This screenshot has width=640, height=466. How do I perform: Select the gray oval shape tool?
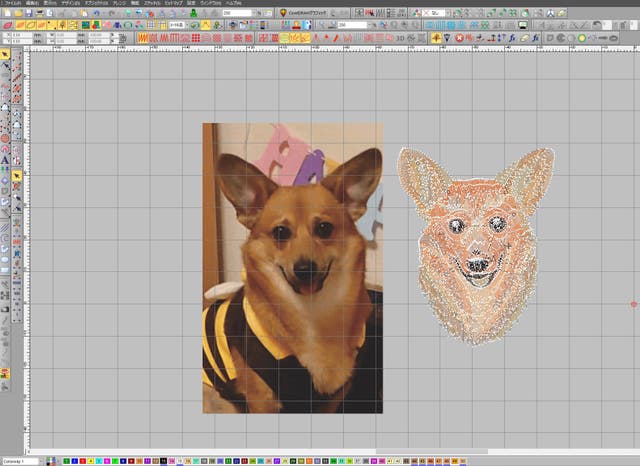click(613, 38)
